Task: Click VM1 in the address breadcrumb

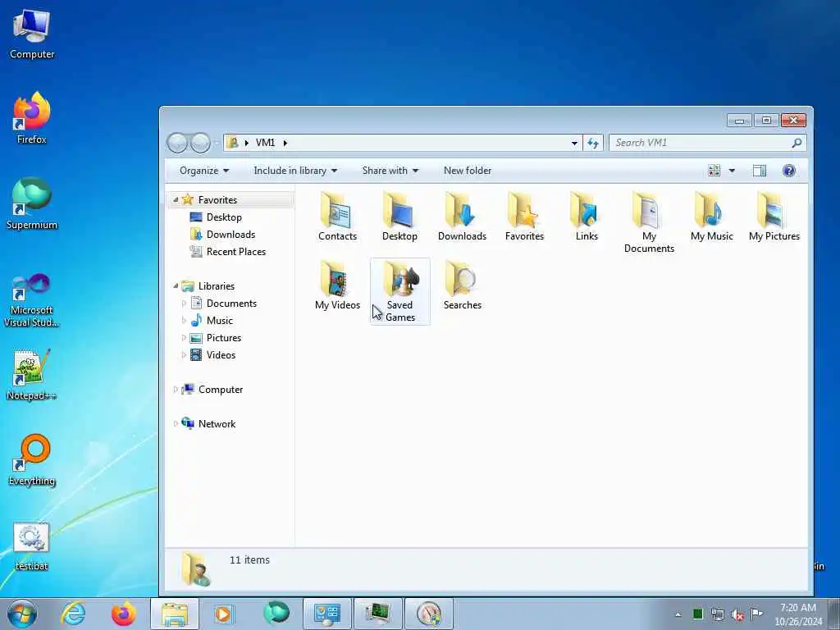Action: pyautogui.click(x=265, y=143)
